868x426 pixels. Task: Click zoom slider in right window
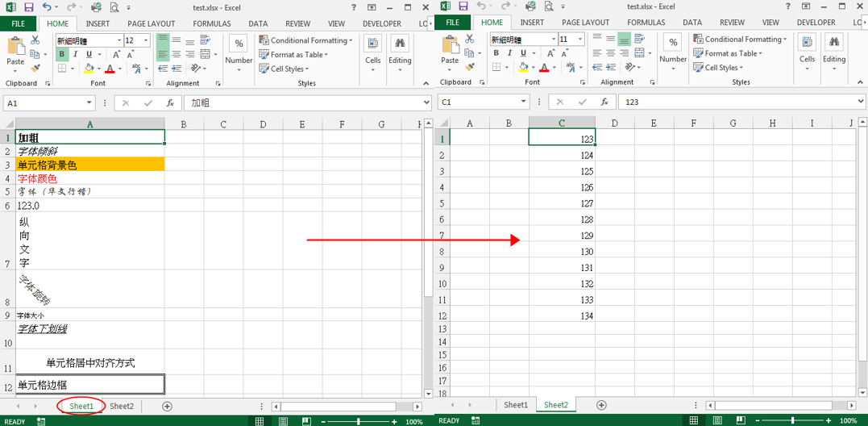click(x=793, y=421)
